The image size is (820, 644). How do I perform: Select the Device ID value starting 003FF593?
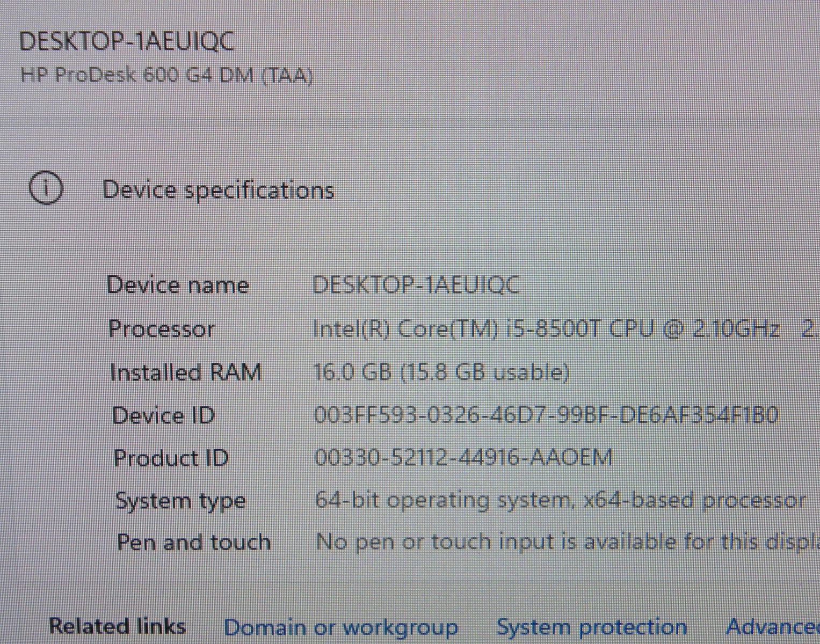pyautogui.click(x=546, y=415)
